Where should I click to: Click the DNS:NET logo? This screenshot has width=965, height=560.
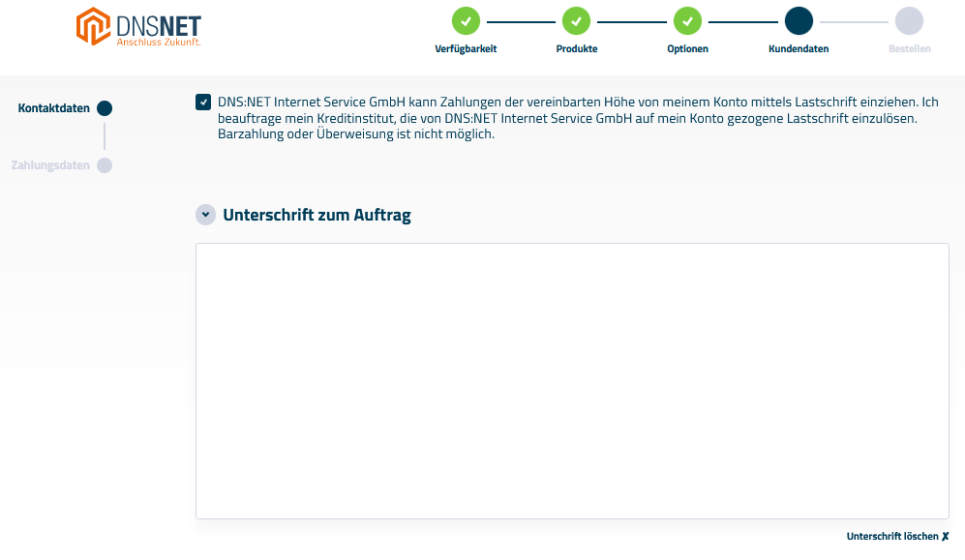(x=138, y=26)
